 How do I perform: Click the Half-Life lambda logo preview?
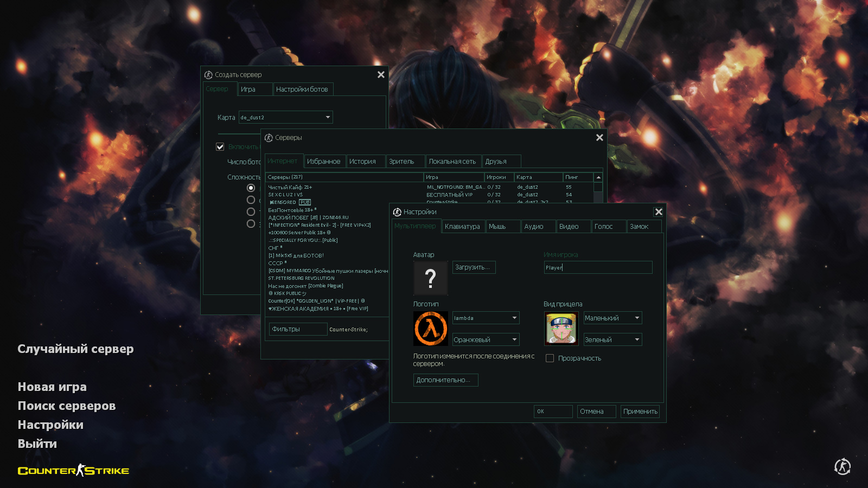430,329
